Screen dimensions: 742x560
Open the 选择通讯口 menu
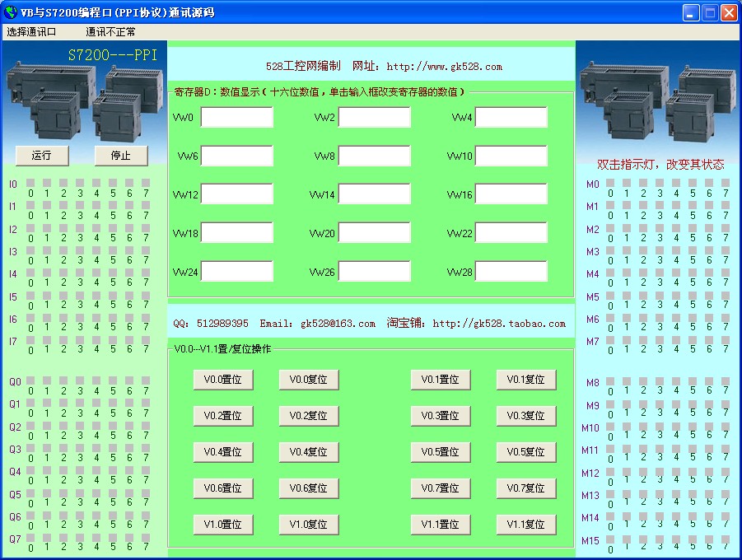pyautogui.click(x=32, y=32)
